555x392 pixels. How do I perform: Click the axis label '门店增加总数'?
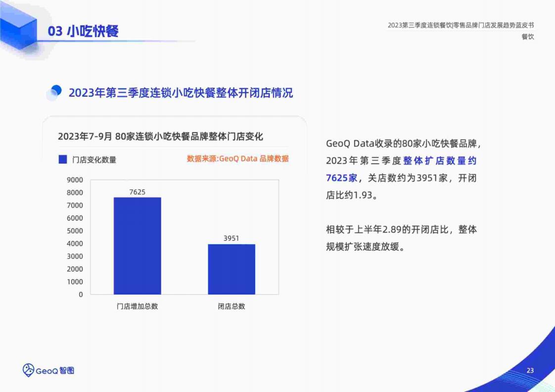click(x=138, y=306)
